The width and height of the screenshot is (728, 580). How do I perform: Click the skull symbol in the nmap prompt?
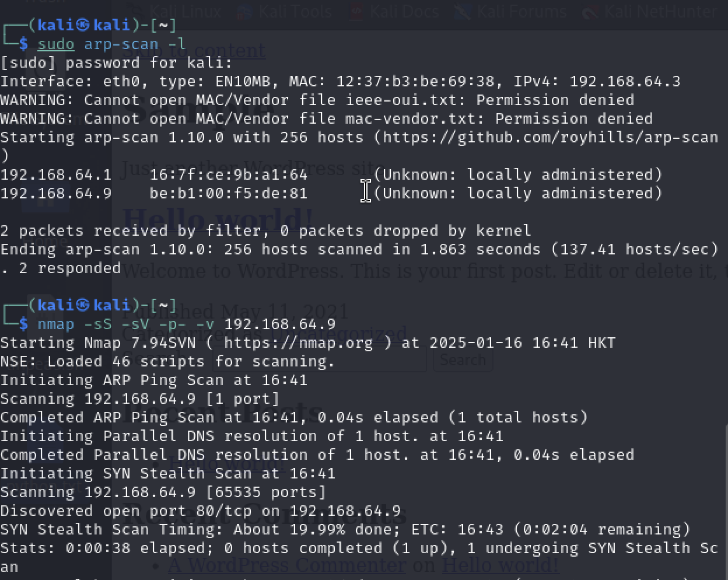click(x=83, y=305)
